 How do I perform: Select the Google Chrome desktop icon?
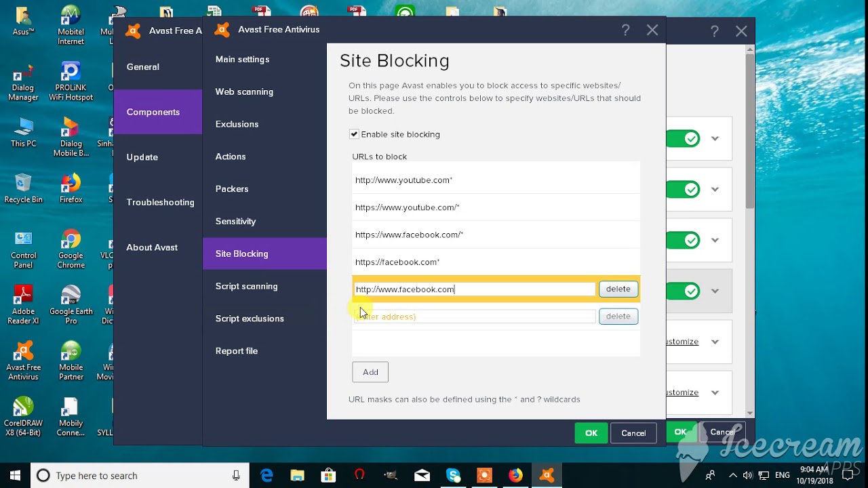coord(71,249)
